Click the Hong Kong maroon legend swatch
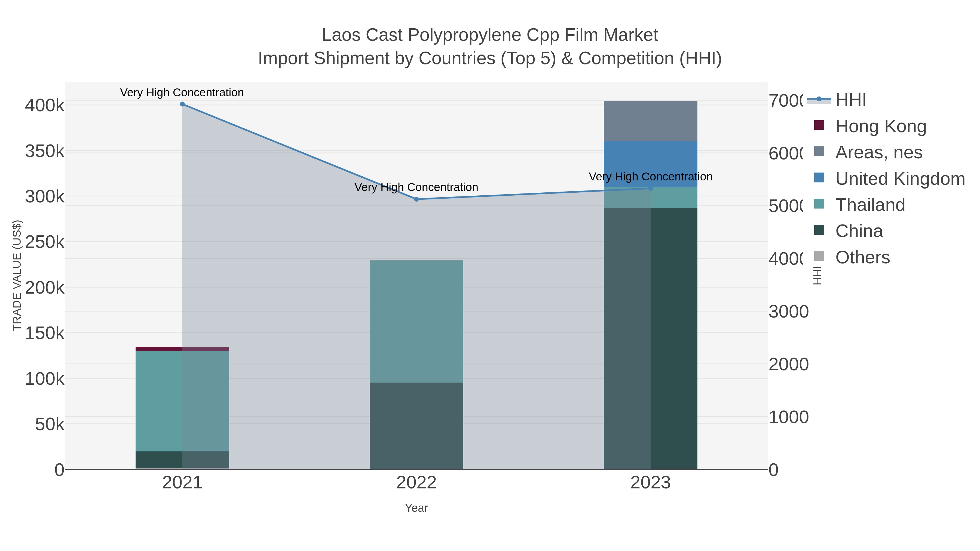The image size is (980, 551). tap(819, 125)
